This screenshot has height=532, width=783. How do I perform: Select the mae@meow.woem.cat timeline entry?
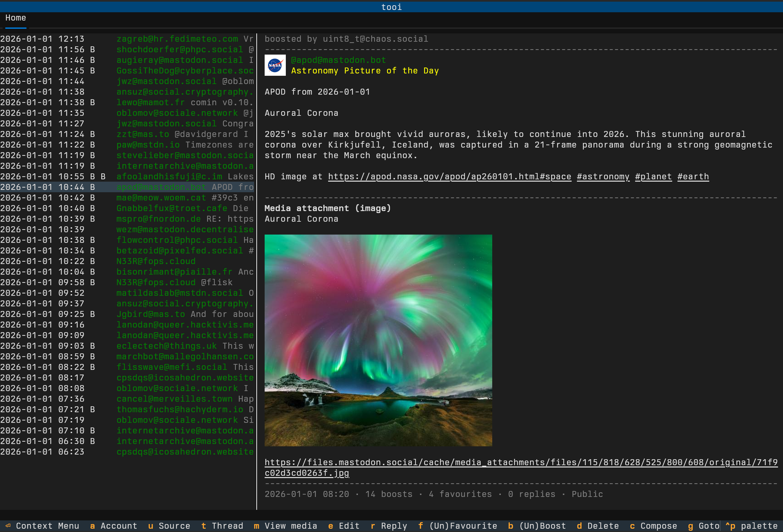pos(161,198)
